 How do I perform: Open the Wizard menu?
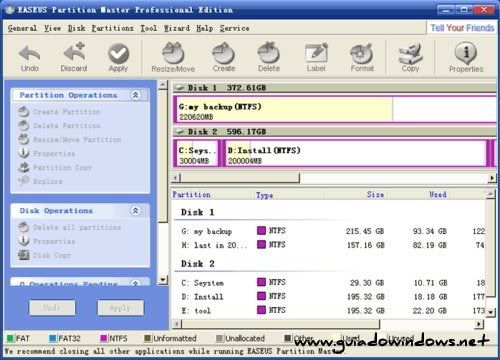pos(177,28)
